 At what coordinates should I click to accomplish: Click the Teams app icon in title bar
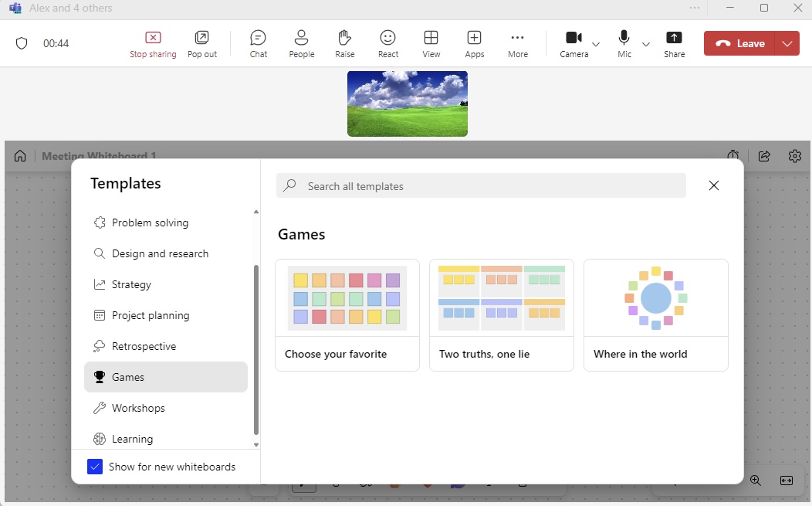(15, 8)
